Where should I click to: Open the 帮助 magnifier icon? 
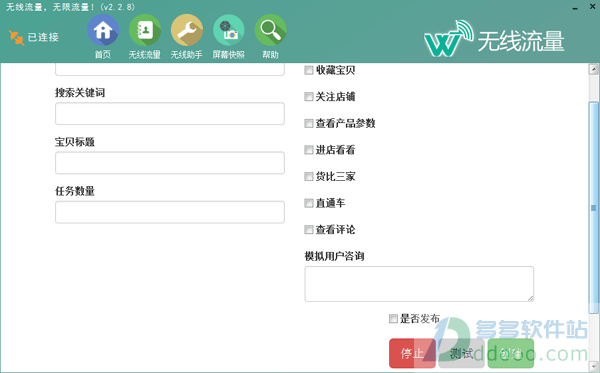coord(270,30)
